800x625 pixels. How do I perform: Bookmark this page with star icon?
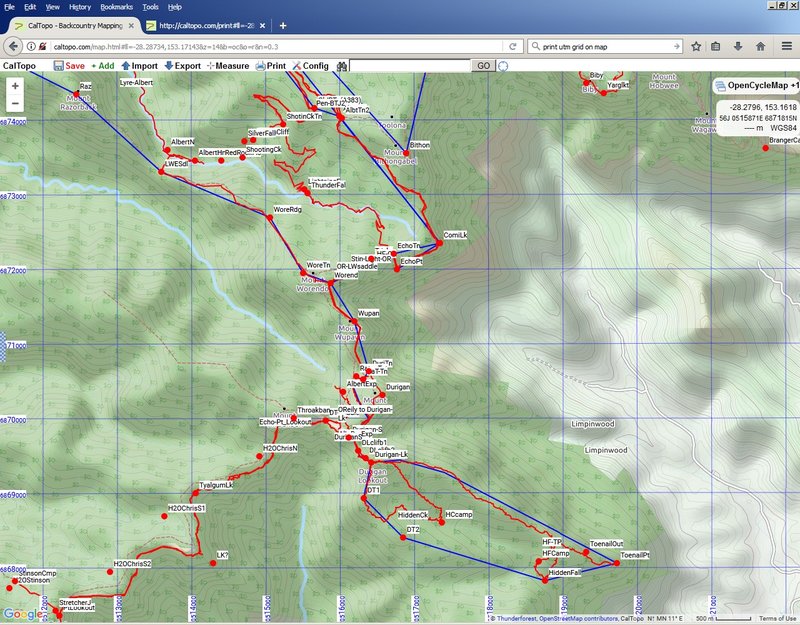click(x=696, y=46)
